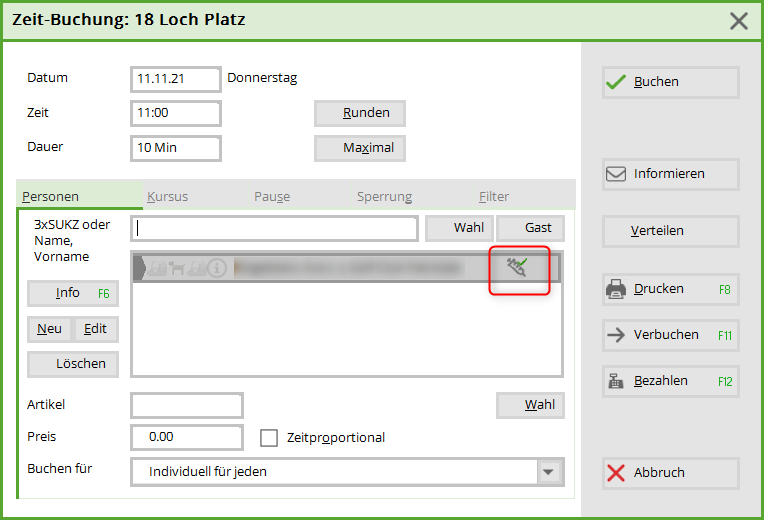
Task: Click the Verteilen button
Action: (x=671, y=231)
